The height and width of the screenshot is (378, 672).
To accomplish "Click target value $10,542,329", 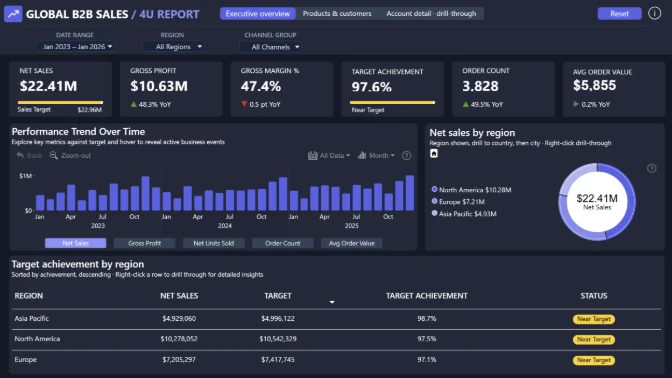I will (278, 339).
